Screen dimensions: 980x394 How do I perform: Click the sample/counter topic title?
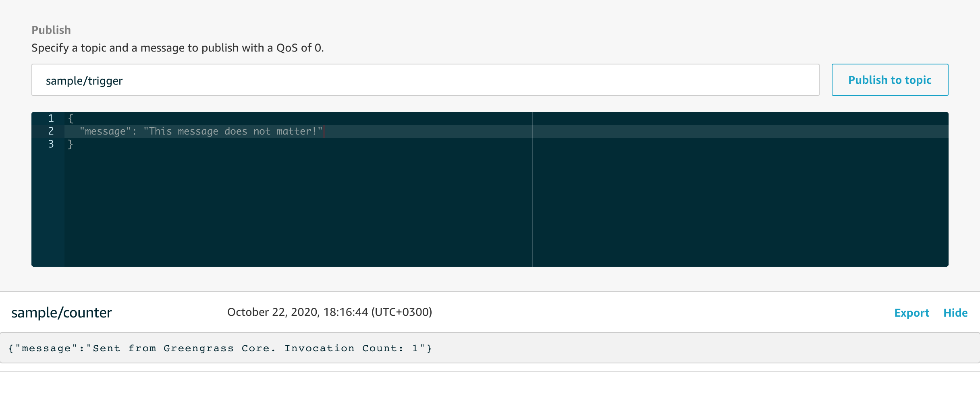click(x=62, y=313)
